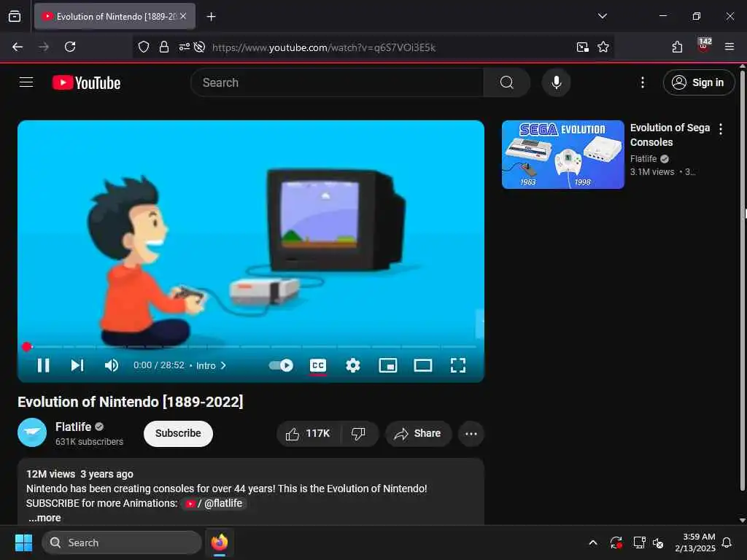
Task: Open more actions ellipsis under video
Action: (x=471, y=434)
